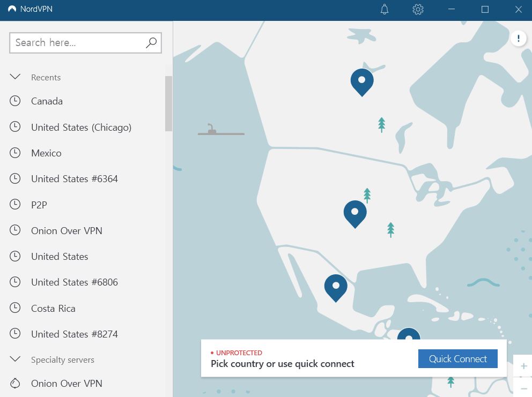The width and height of the screenshot is (532, 397).
Task: Click the onion icon under Specialty servers
Action: tap(15, 383)
